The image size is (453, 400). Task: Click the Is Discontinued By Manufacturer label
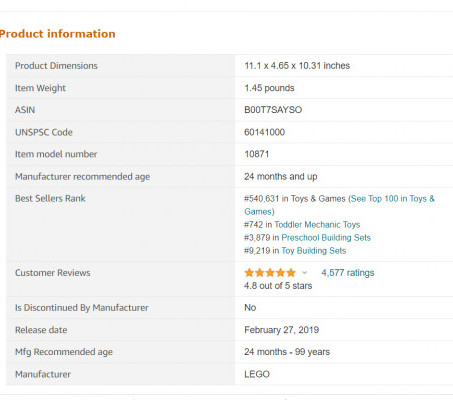point(82,308)
